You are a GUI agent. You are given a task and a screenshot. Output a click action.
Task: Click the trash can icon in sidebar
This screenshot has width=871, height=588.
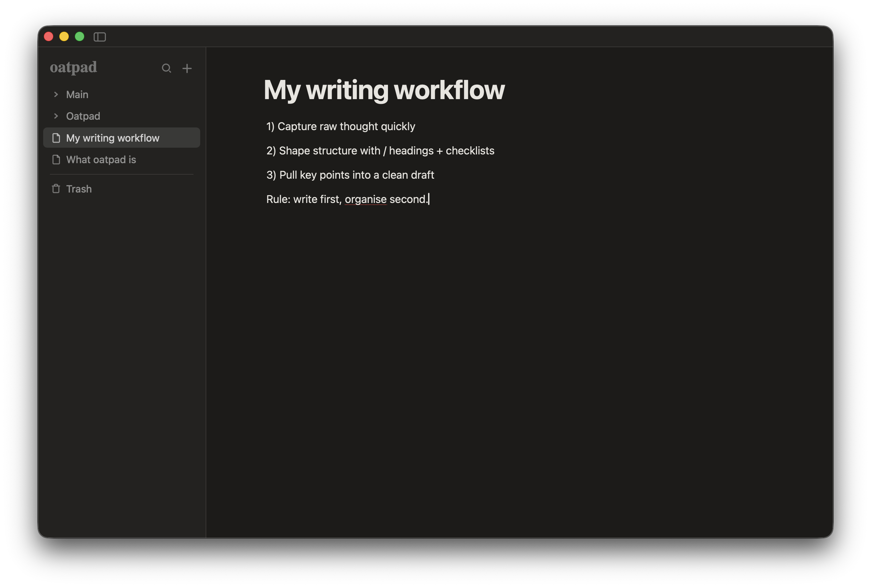pos(56,189)
